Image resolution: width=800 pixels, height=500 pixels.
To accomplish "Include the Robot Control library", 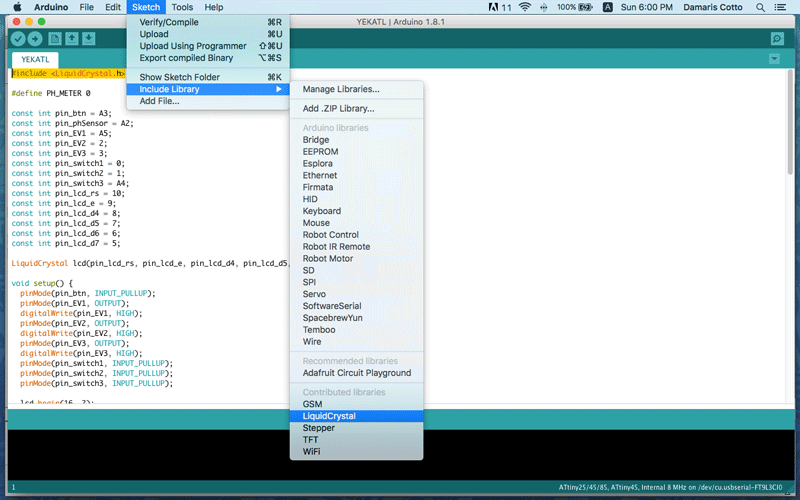I will click(356, 235).
